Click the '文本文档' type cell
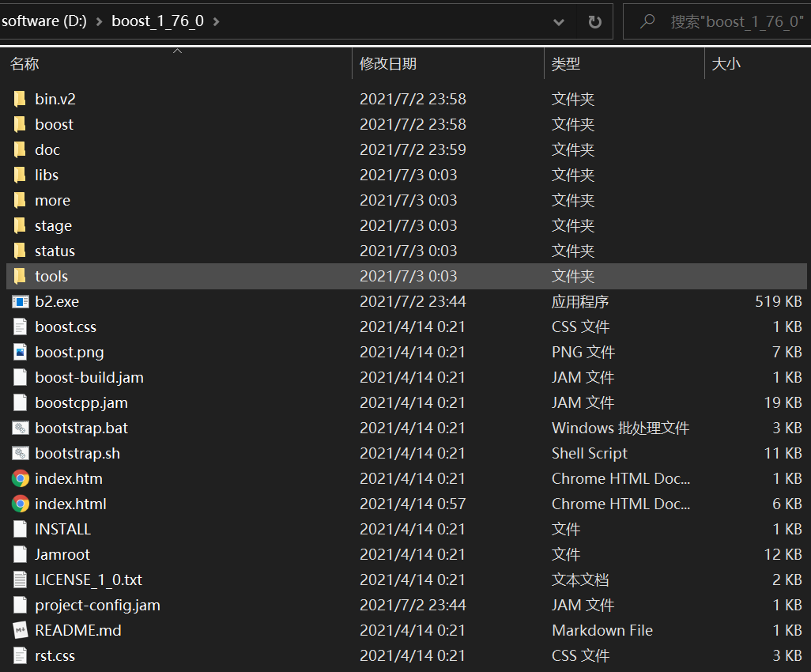 click(580, 580)
